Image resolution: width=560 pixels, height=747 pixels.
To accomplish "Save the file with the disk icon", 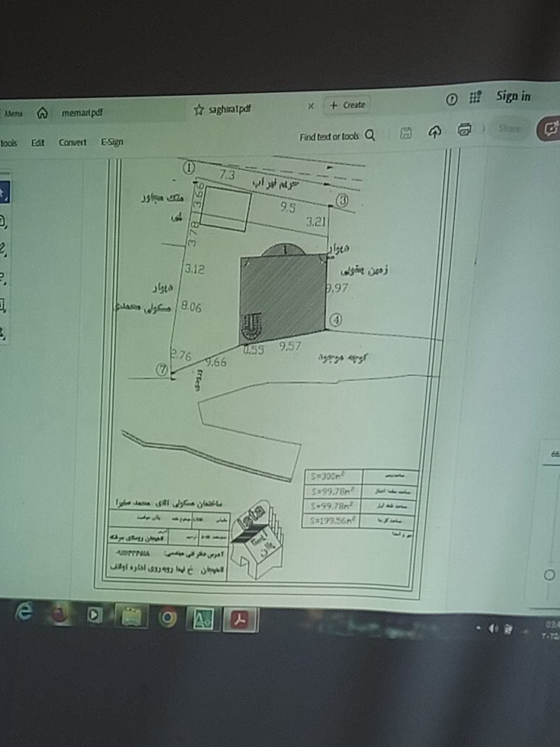I will point(406,133).
